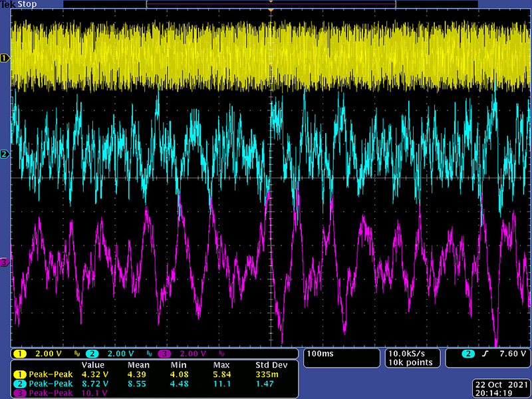Screen dimensions: 532x399
Task: Click the Std Dev column header
Action: (271, 365)
